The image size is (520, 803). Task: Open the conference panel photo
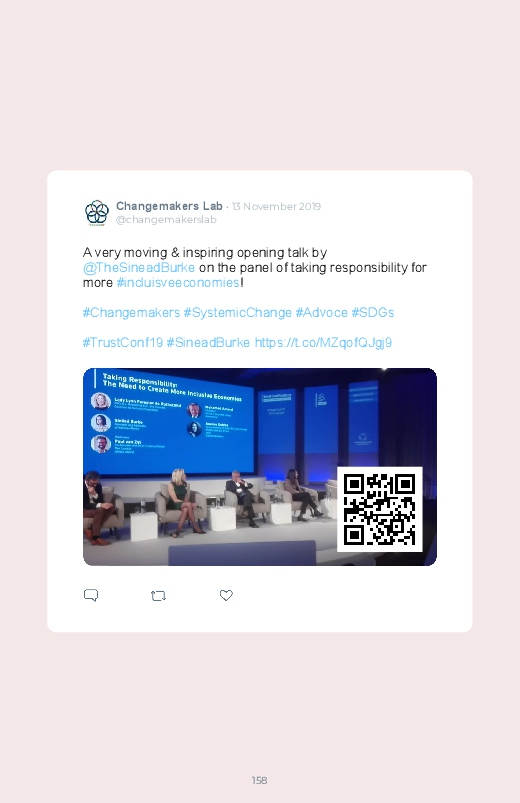click(x=260, y=467)
